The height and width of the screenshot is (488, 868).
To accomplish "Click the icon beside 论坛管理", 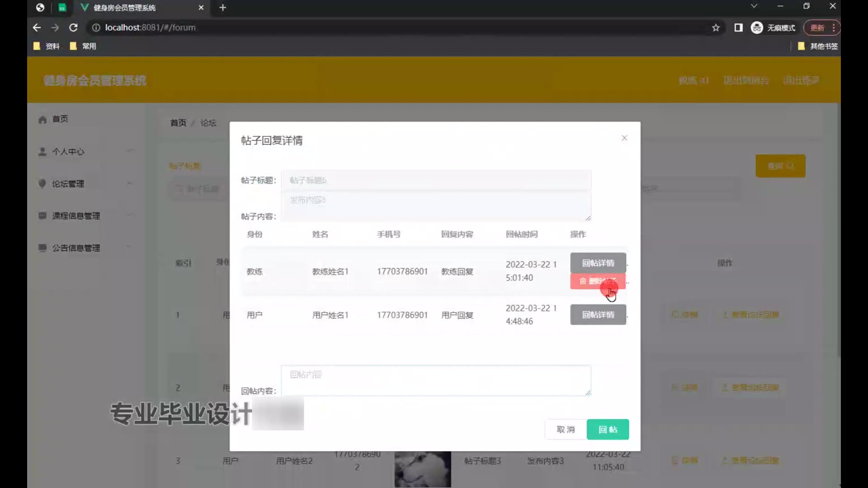I will pyautogui.click(x=42, y=183).
